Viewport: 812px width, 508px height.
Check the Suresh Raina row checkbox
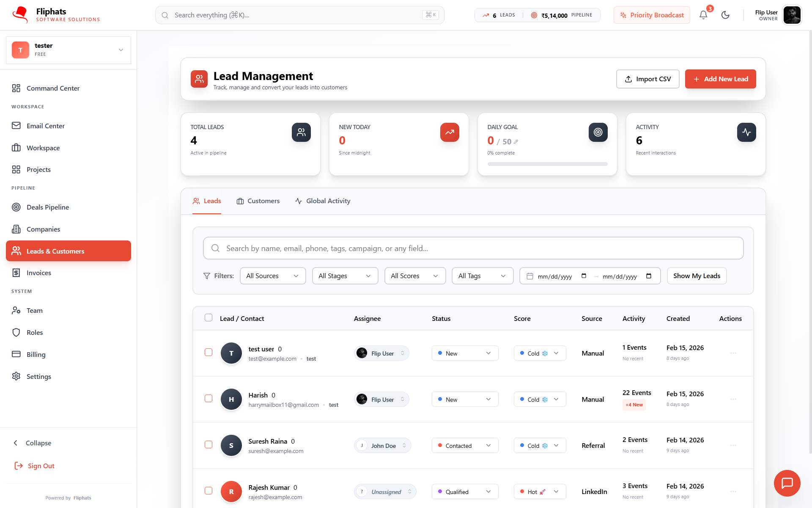point(208,444)
